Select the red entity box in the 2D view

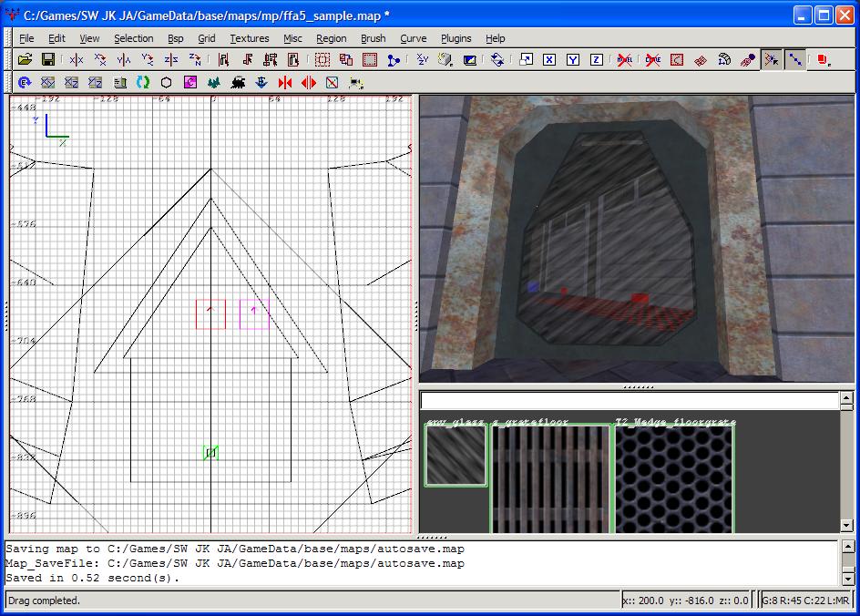pos(210,314)
